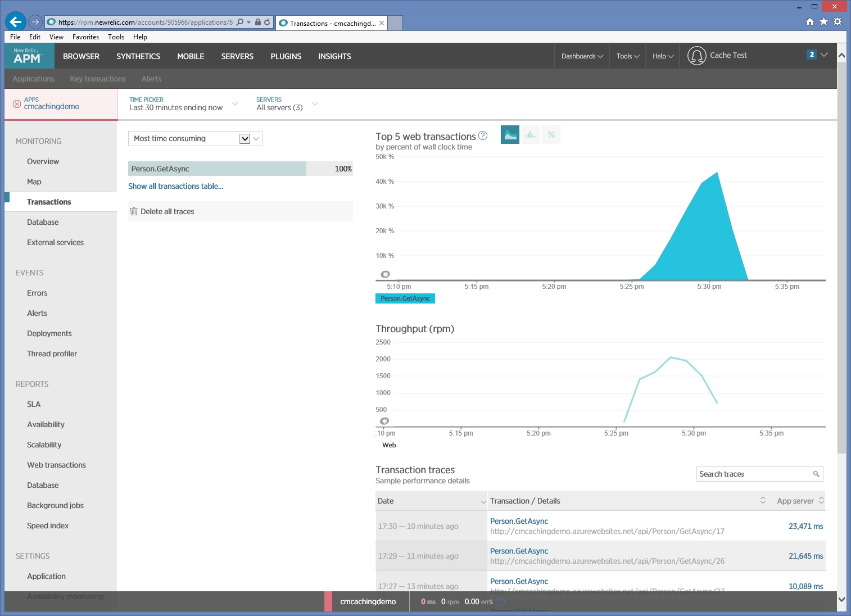Switch to bar histogram chart icon
Viewport: 851px width, 616px height.
coord(531,135)
